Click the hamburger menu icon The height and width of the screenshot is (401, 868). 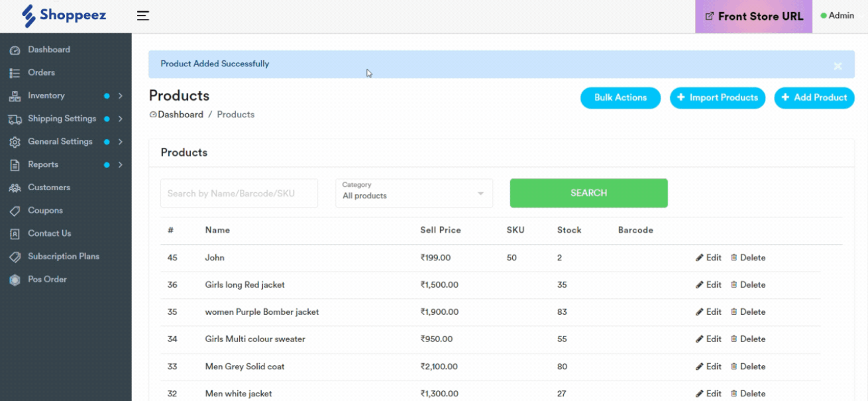pos(142,15)
